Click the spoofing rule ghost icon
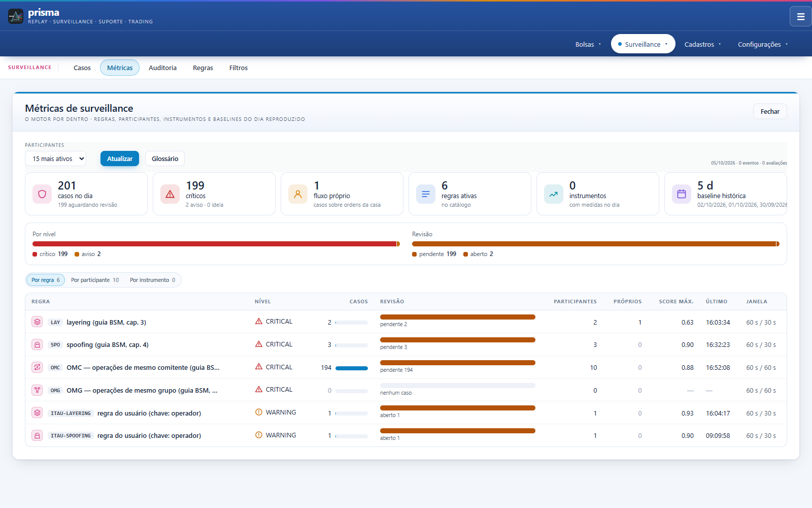 click(37, 344)
